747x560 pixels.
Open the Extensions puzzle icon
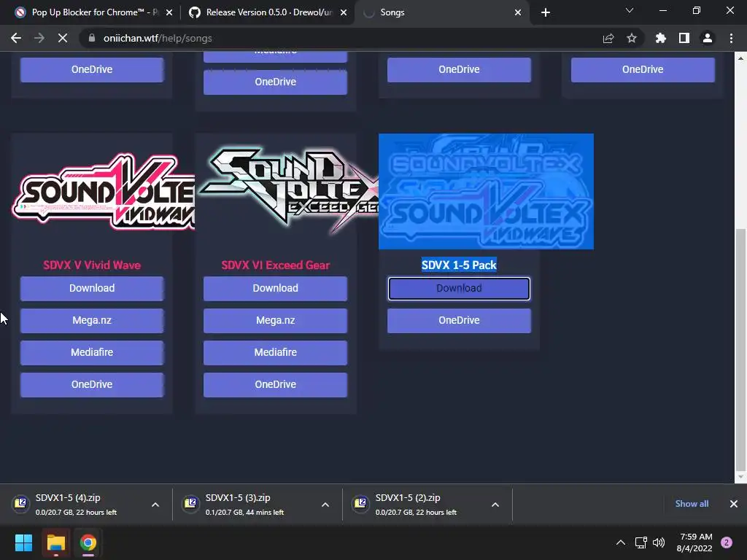pyautogui.click(x=660, y=38)
